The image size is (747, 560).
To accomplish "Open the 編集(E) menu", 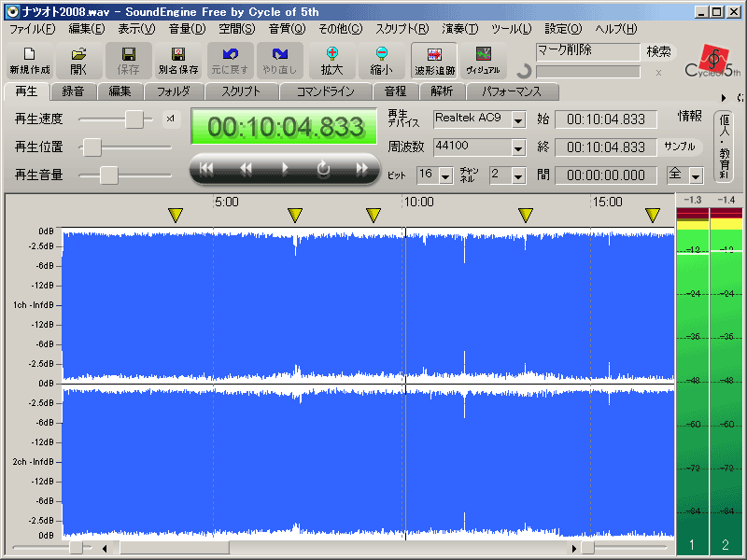I will click(x=86, y=29).
